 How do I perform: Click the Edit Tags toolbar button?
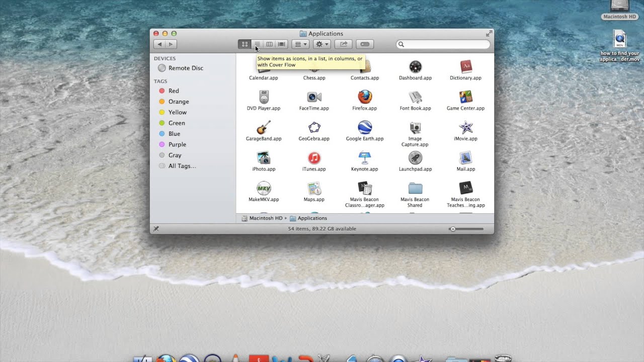[x=365, y=44]
